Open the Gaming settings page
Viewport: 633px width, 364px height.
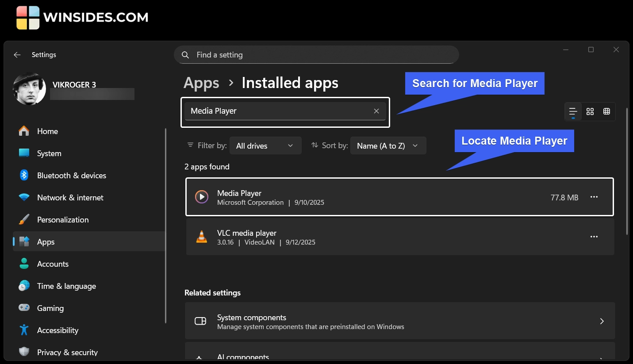click(x=50, y=308)
